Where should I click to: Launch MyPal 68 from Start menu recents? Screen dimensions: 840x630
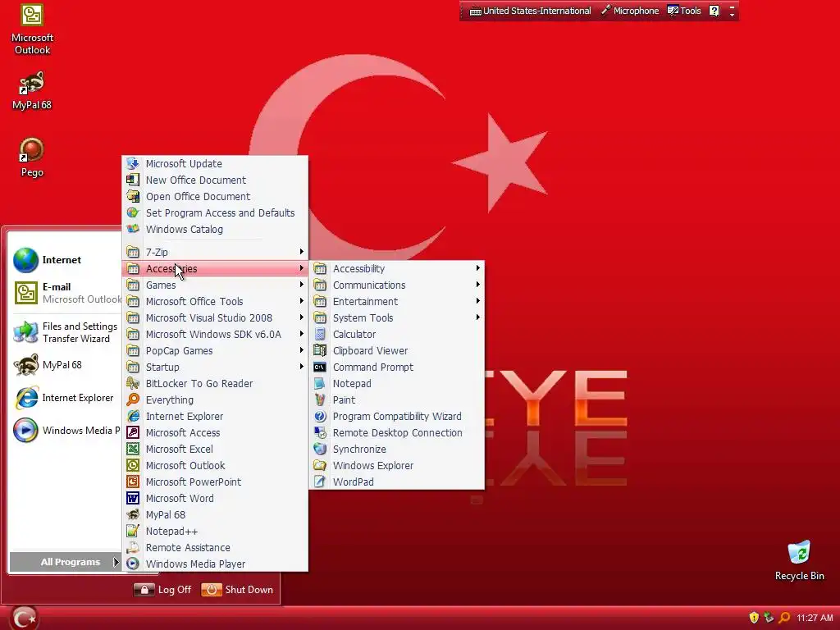tap(66, 365)
